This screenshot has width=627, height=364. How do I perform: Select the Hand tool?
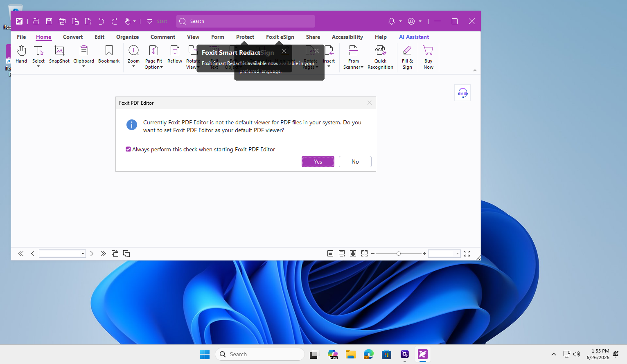(x=21, y=54)
